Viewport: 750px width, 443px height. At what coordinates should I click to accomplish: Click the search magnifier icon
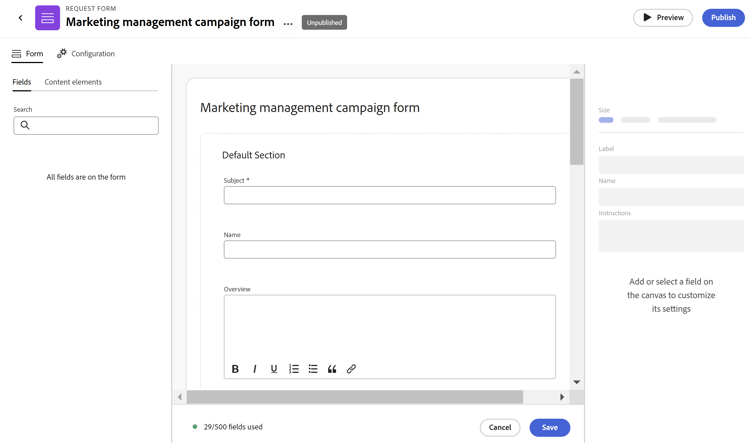25,125
